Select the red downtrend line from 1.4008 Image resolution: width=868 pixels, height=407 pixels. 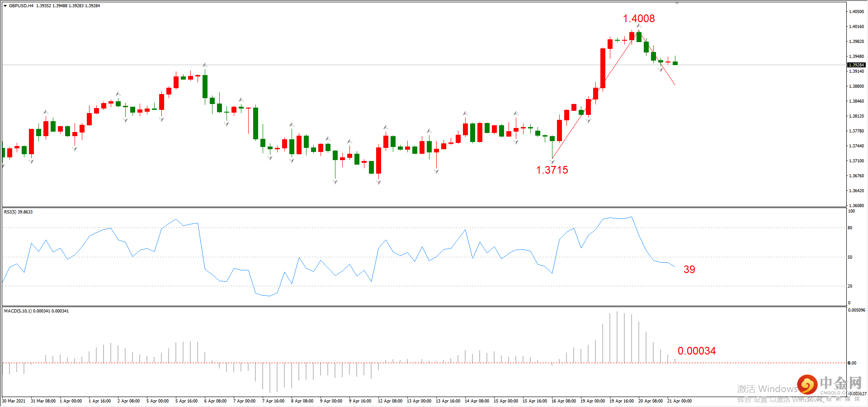click(657, 58)
